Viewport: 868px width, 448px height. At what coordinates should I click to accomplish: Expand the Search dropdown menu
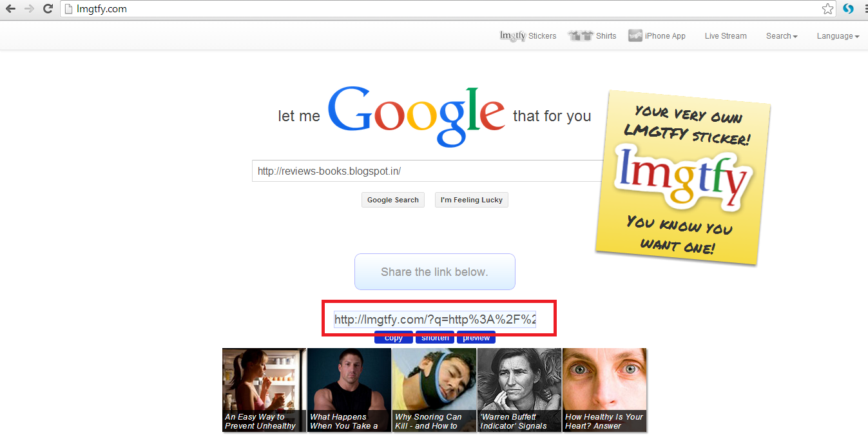[782, 36]
